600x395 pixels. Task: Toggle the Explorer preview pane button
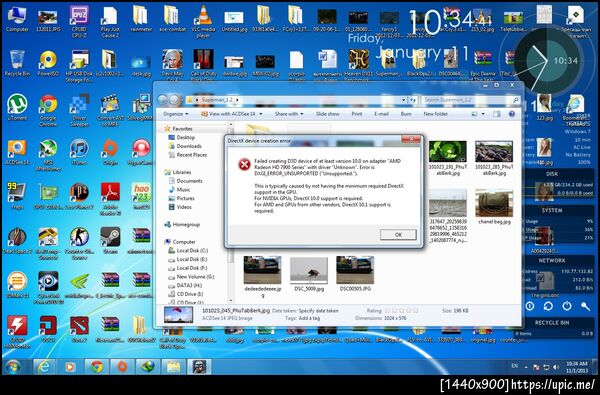coord(497,114)
